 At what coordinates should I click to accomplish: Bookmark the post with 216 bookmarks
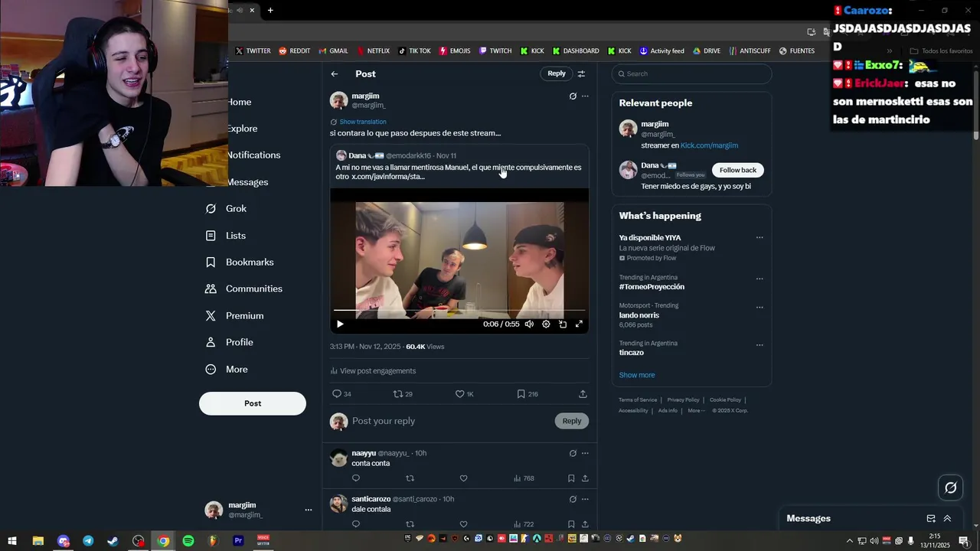coord(527,394)
